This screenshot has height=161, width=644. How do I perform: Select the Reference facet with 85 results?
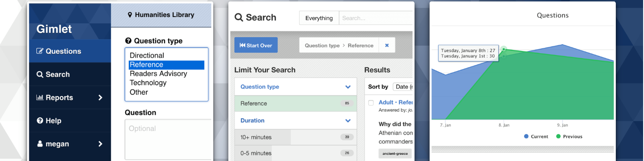click(296, 103)
